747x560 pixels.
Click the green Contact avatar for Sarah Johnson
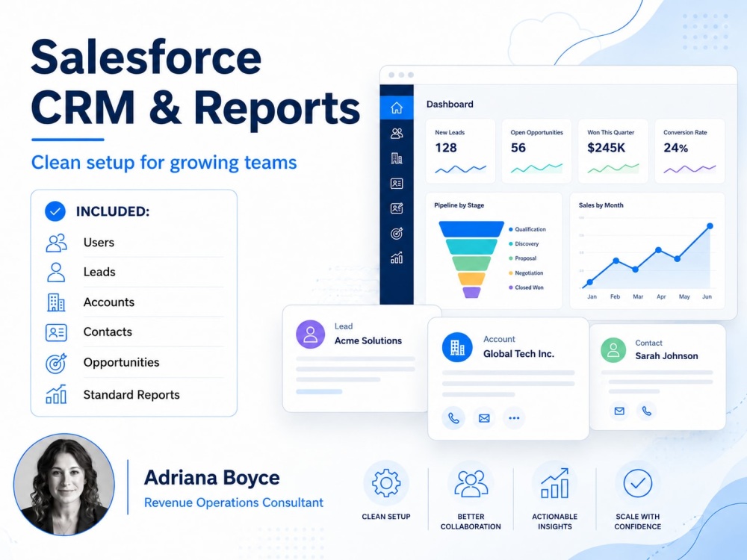[x=613, y=350]
